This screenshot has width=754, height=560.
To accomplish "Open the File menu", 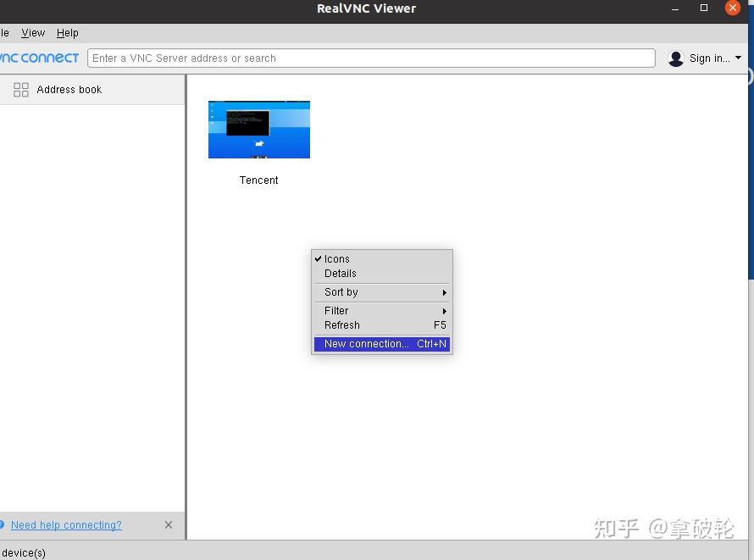I will coord(4,32).
